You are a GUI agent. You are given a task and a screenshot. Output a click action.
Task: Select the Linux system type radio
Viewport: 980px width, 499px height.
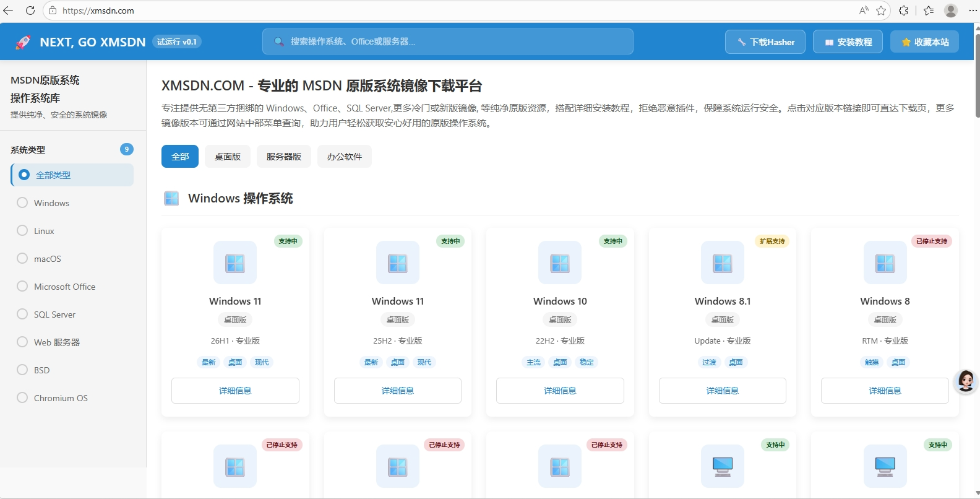22,230
